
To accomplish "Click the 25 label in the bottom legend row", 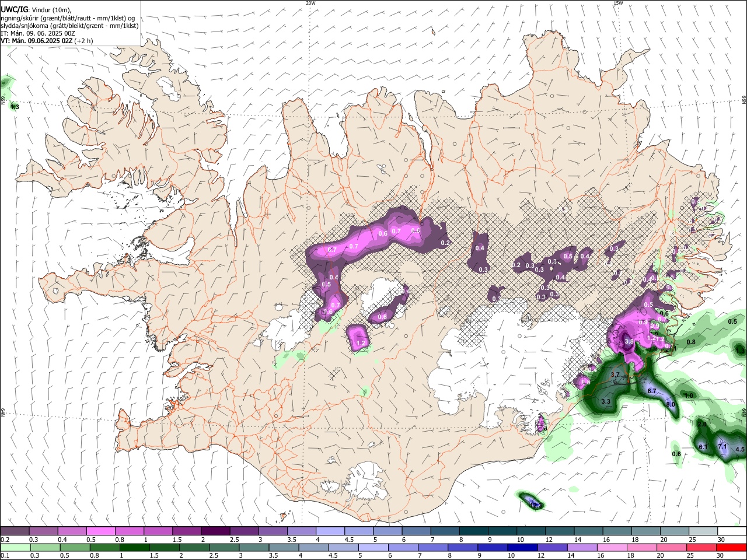I will pos(690,555).
